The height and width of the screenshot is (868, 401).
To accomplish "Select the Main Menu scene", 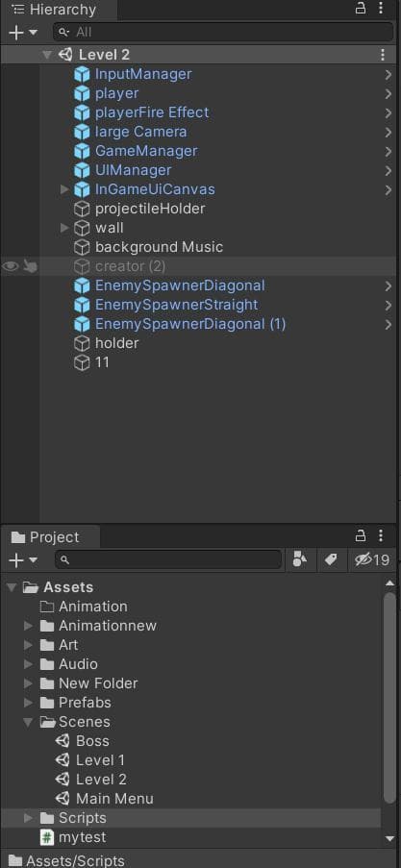I will tap(105, 798).
